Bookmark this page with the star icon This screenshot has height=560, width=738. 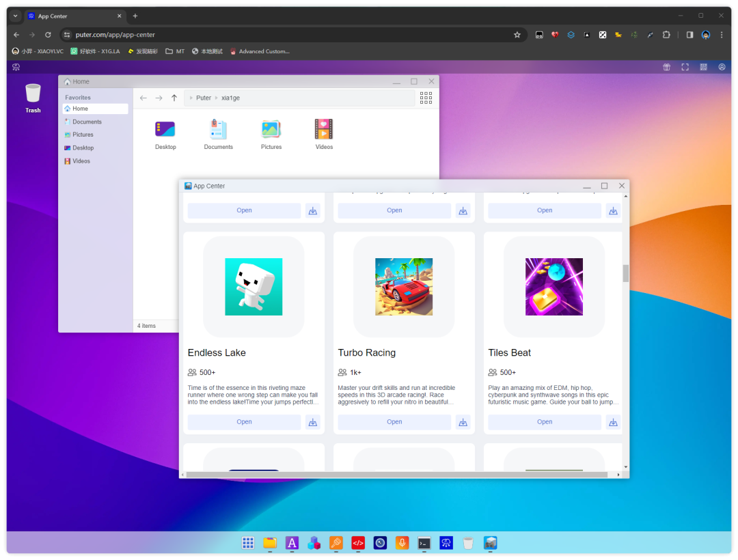click(517, 35)
